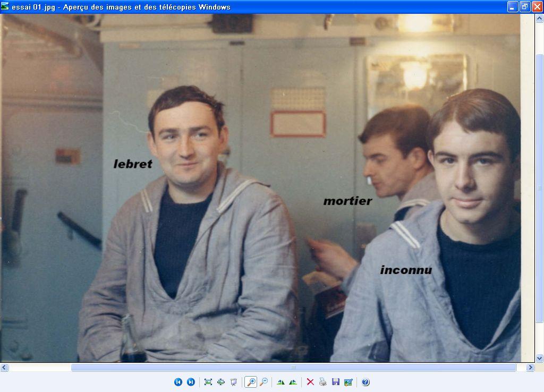Select the zoom out magnifier
The image size is (544, 392).
(263, 382)
